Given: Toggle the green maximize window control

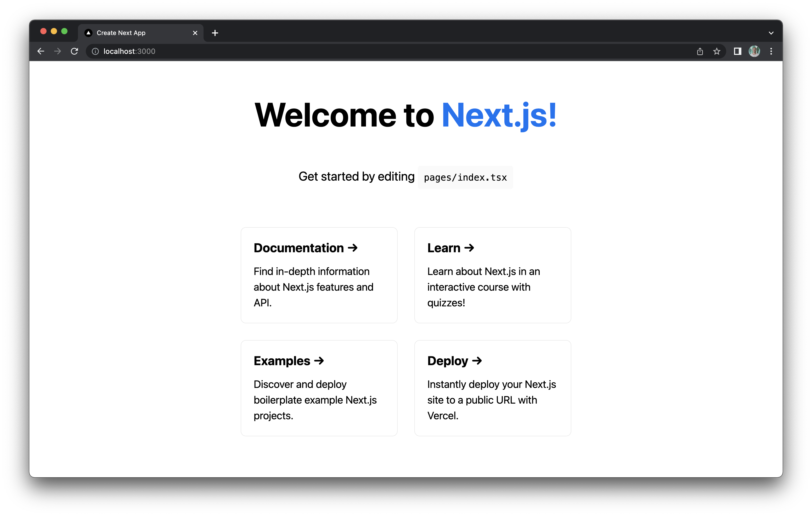Looking at the screenshot, I should [x=64, y=31].
